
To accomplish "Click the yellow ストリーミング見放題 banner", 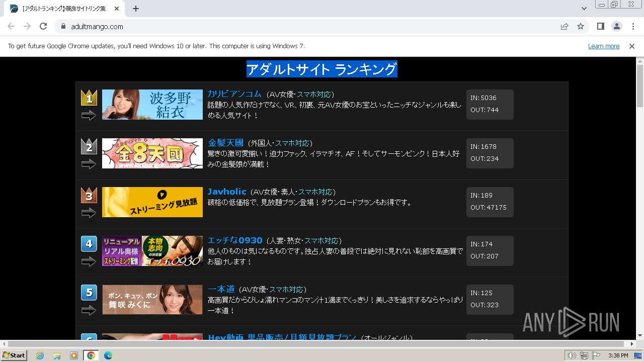I will 152,202.
